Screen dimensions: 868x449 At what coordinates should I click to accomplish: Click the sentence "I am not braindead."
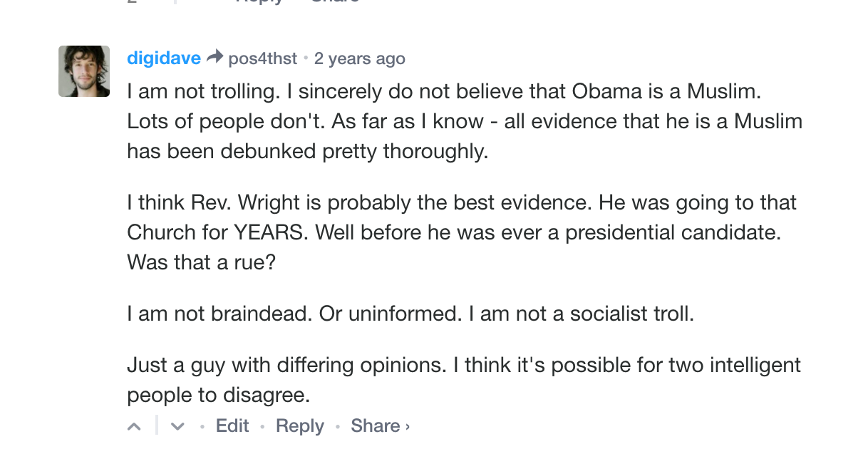click(219, 314)
